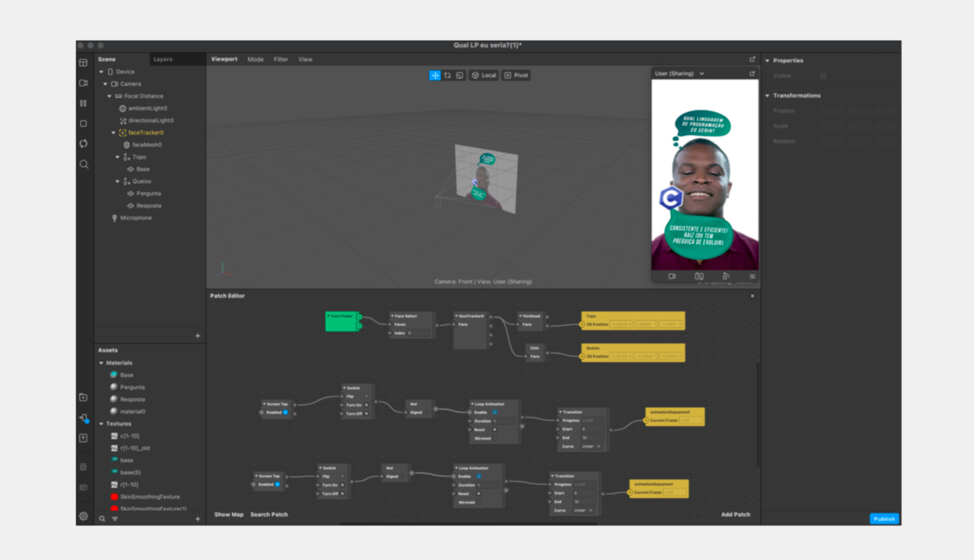Click the Index field on Face Select patch

pyautogui.click(x=419, y=333)
